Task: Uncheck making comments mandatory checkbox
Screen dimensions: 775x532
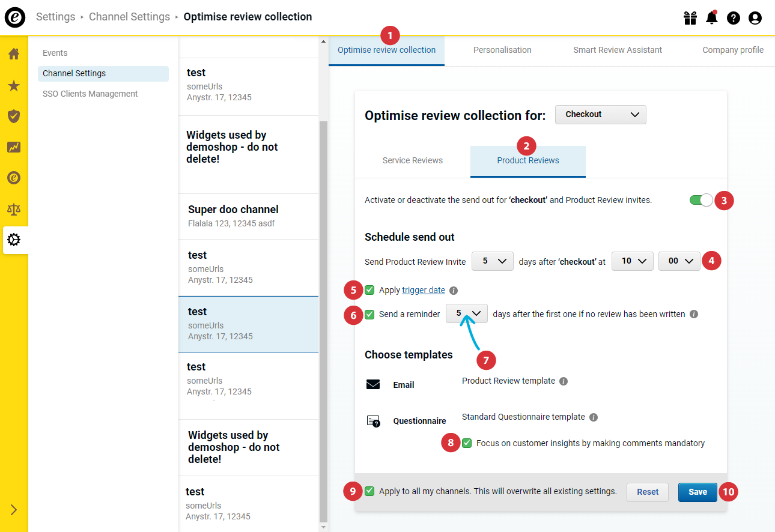Action: (467, 443)
